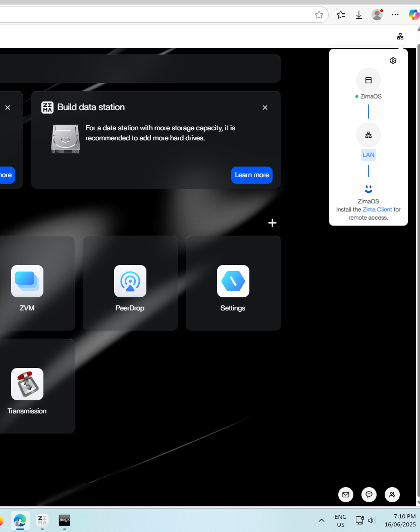Select the LAN label badge
Image resolution: width=420 pixels, height=532 pixels.
pyautogui.click(x=369, y=155)
